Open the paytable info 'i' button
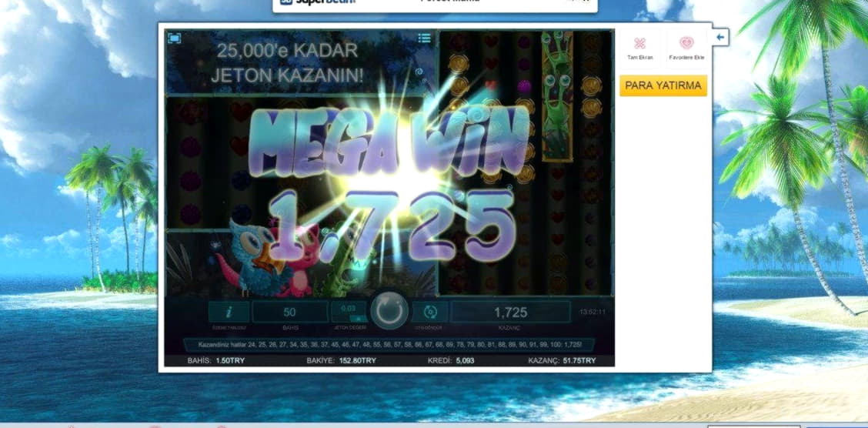This screenshot has height=428, width=868. [x=229, y=313]
